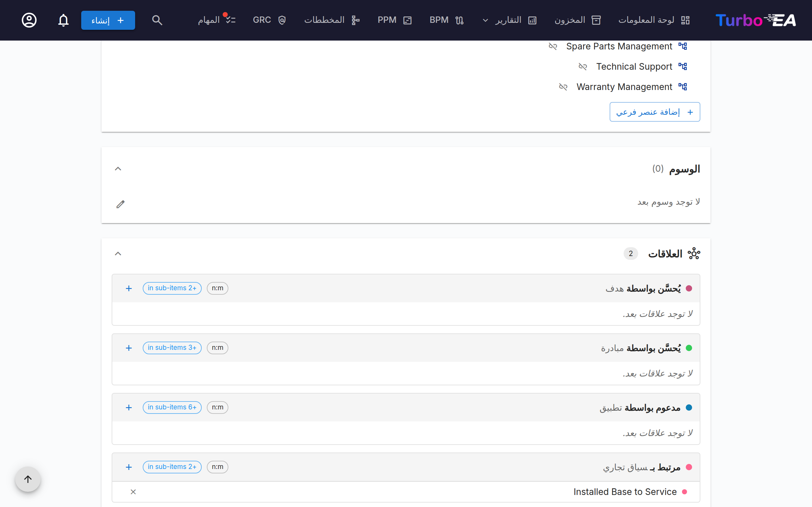
Task: Open the BPM menu item
Action: [447, 20]
